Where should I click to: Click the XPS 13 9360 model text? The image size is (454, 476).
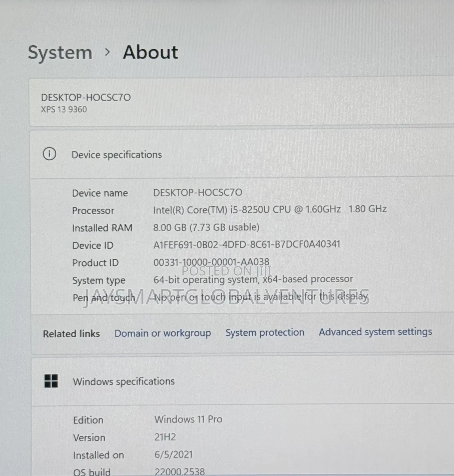(x=64, y=109)
